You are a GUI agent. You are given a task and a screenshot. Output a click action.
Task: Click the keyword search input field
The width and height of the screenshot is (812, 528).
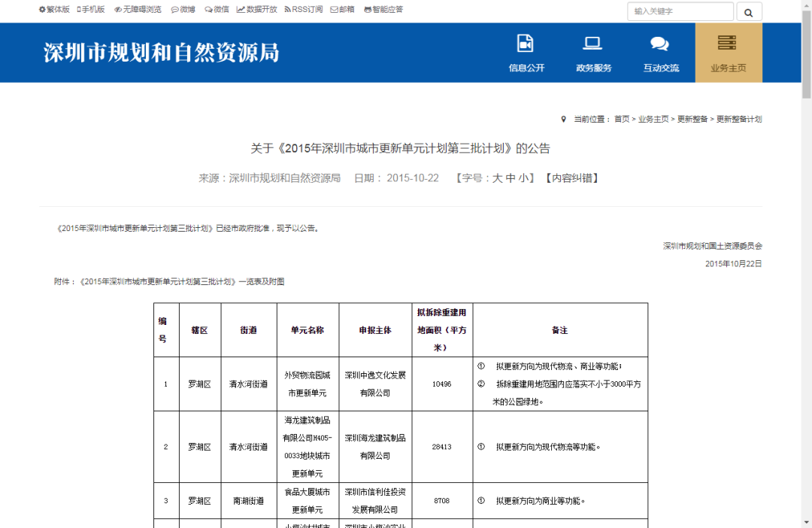pos(680,12)
